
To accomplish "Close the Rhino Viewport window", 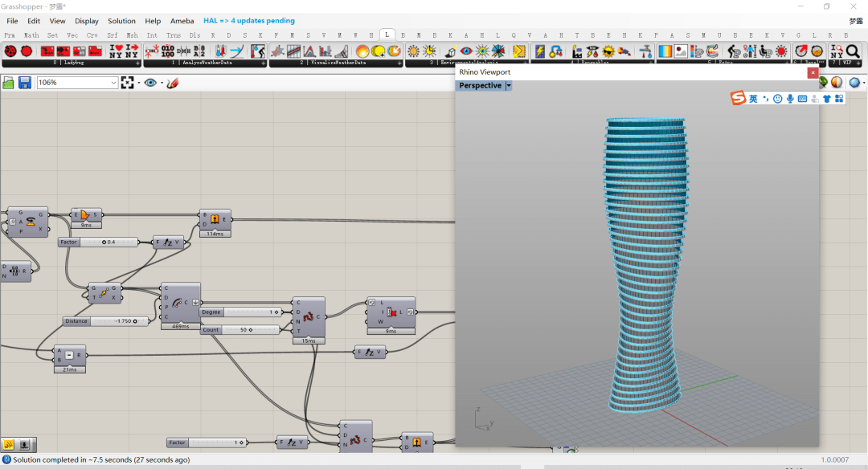I will [813, 72].
